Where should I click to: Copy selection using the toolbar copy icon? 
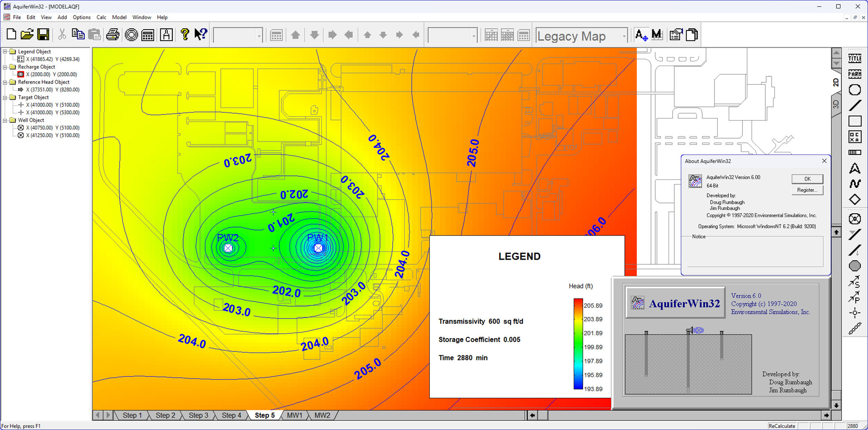pos(78,35)
